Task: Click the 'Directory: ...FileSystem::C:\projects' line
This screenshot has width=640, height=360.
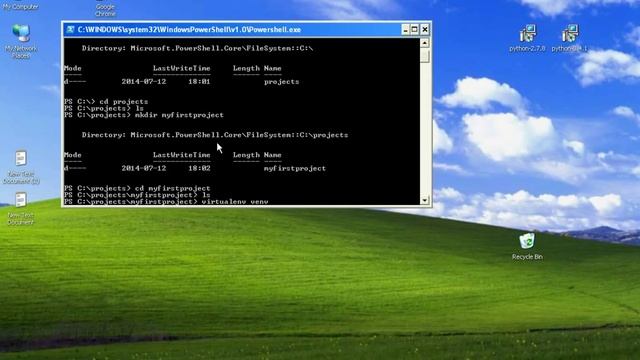Action: point(215,135)
